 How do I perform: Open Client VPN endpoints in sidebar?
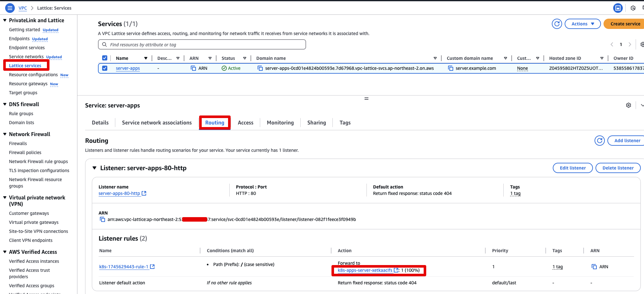pyautogui.click(x=31, y=240)
